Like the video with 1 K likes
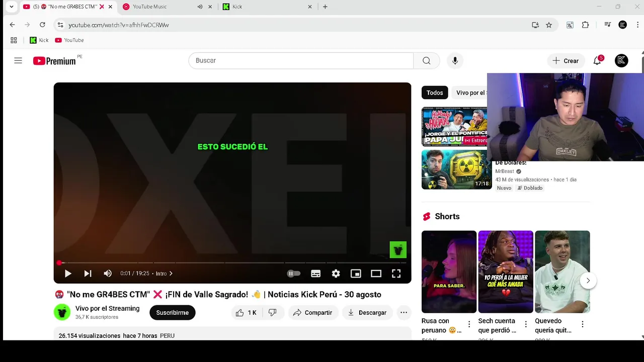Viewport: 644px width, 362px height. 247,313
